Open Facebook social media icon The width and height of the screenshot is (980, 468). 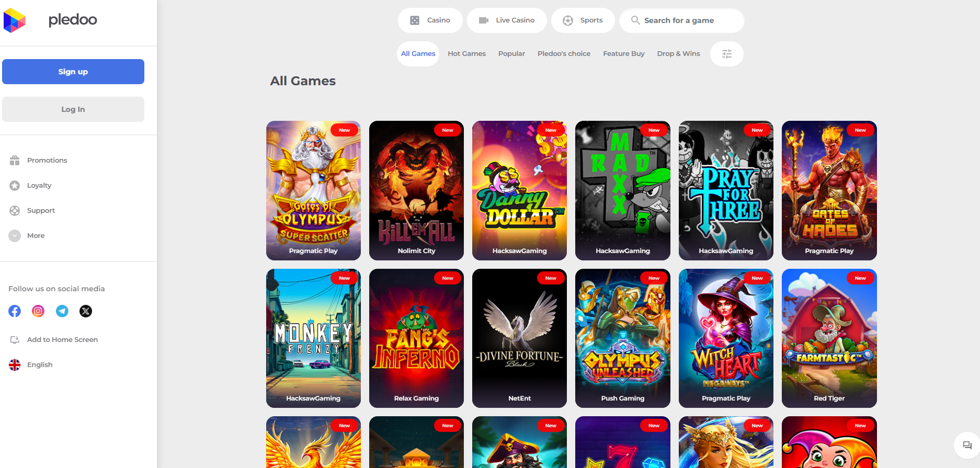[x=15, y=311]
